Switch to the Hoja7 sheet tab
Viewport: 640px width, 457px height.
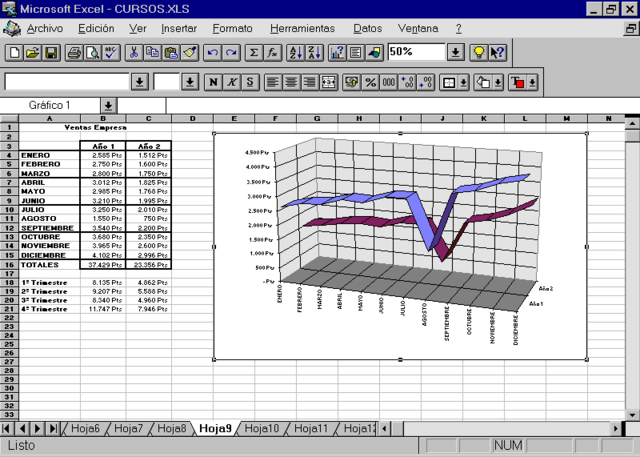tap(129, 428)
